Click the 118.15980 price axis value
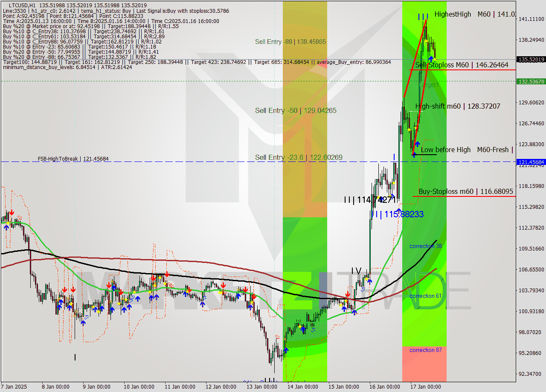 coord(531,186)
